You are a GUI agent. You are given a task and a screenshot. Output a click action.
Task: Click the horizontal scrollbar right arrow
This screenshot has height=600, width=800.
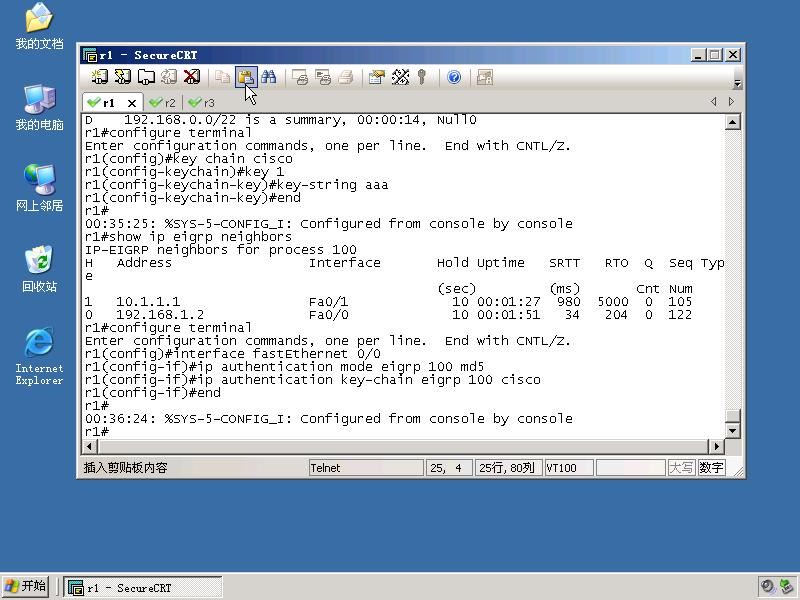[716, 446]
